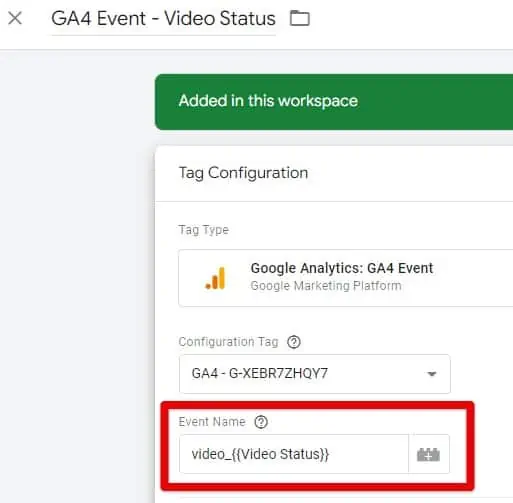This screenshot has height=503, width=513.
Task: Click the Event Name label
Action: (212, 422)
